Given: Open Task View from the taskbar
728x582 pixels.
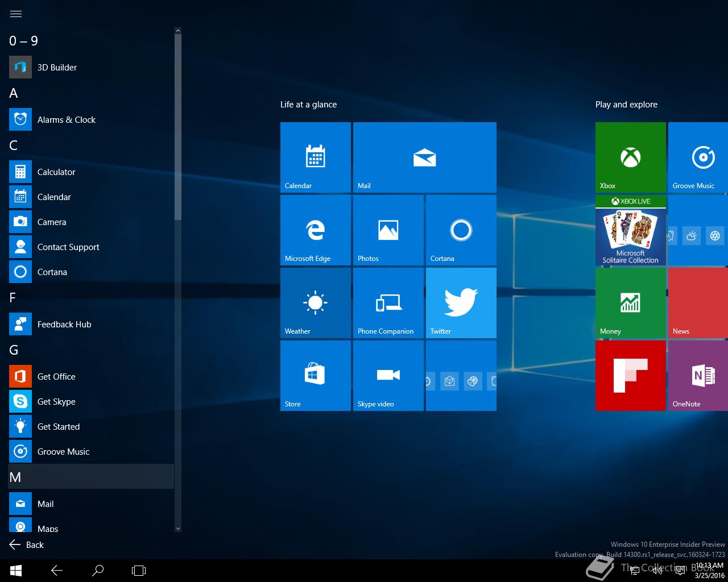Looking at the screenshot, I should (x=139, y=570).
